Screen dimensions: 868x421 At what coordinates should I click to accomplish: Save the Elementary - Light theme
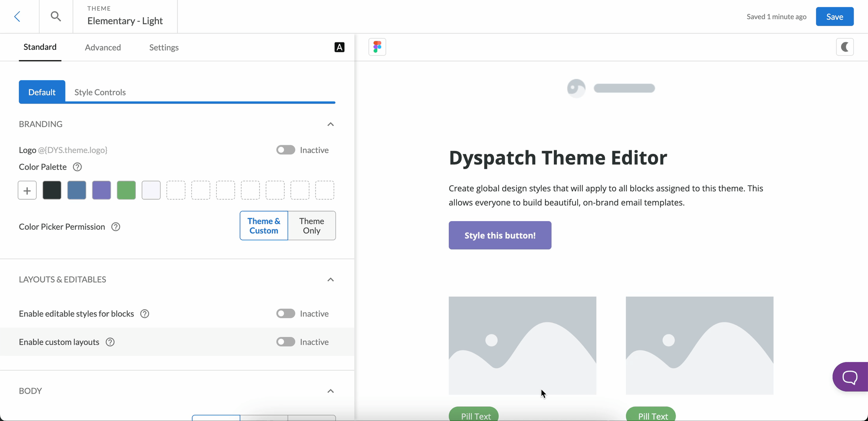[x=834, y=16]
